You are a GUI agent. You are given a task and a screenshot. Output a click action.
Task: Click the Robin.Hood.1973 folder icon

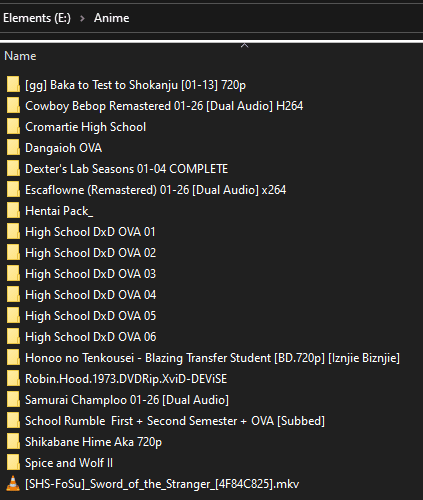pos(13,378)
